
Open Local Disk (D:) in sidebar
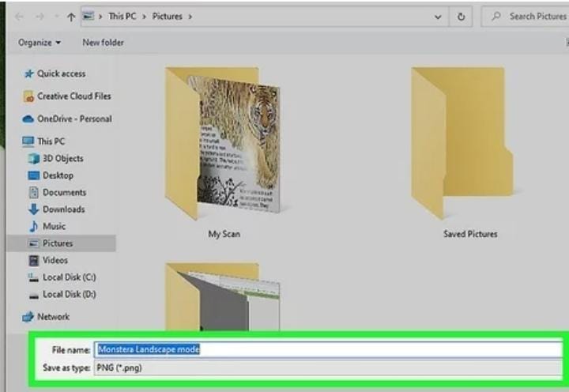point(70,294)
